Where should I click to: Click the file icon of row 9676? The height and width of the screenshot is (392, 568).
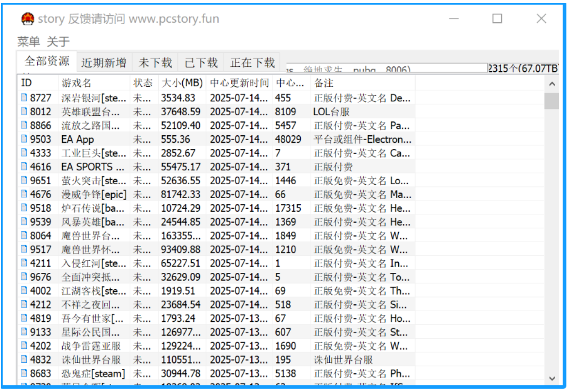tap(24, 277)
